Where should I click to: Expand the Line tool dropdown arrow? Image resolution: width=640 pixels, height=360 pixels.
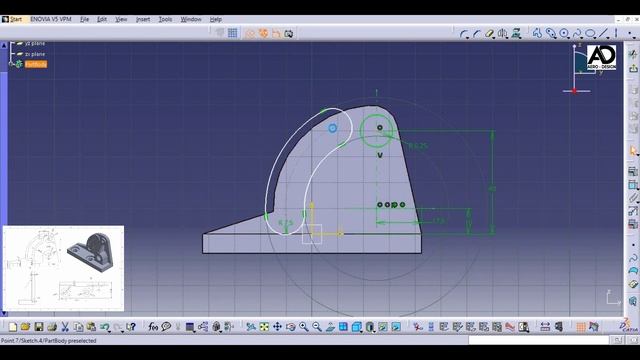(x=609, y=38)
